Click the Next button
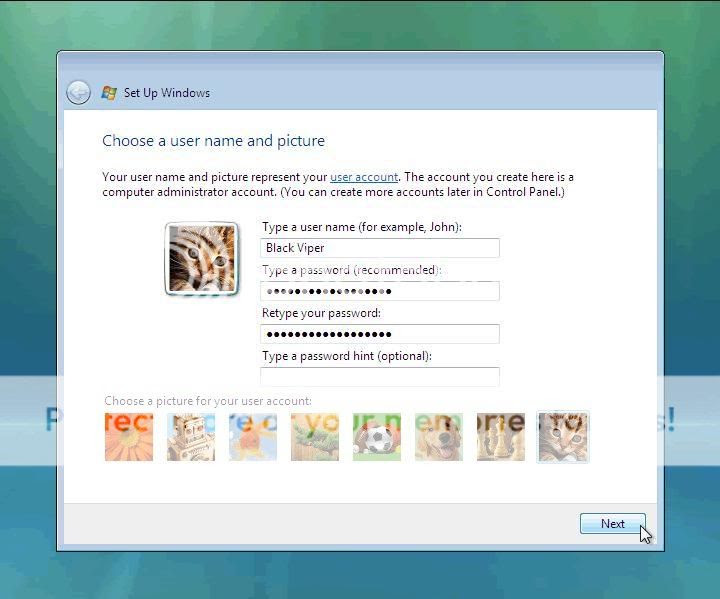Viewport: 720px width, 599px height. (613, 524)
